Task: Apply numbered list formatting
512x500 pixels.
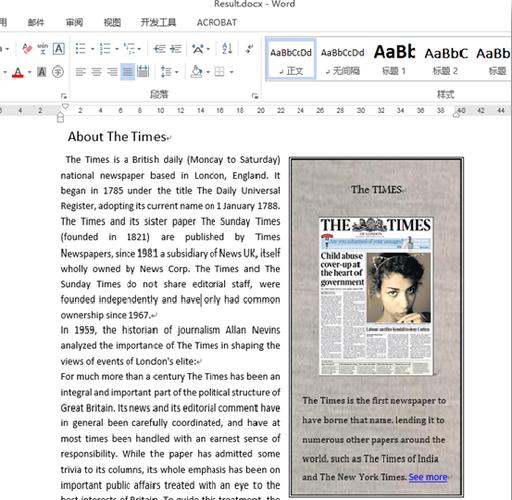Action: pos(105,49)
